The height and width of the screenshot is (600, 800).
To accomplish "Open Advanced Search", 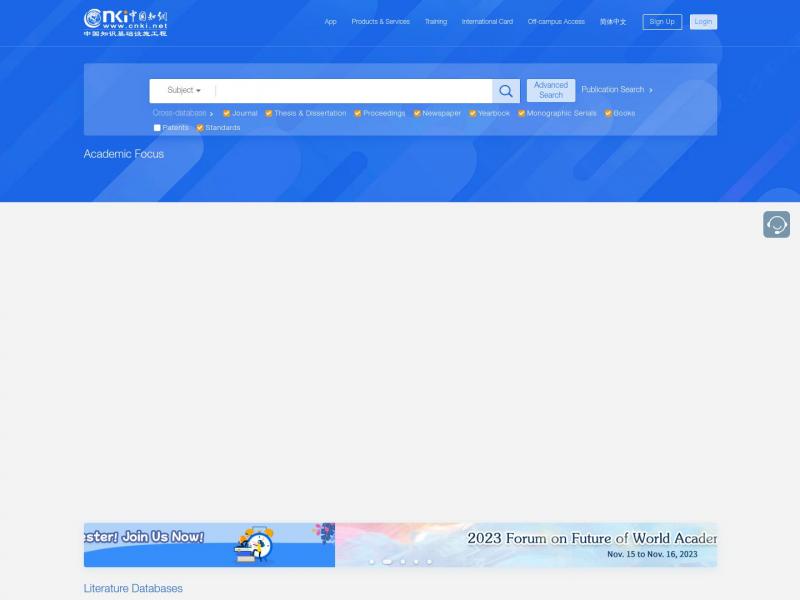I will coord(551,91).
